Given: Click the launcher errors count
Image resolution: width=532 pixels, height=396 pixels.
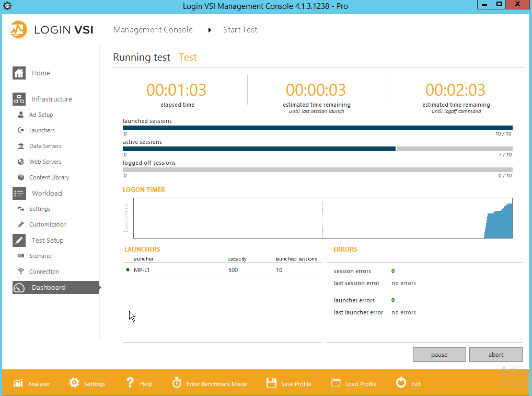Looking at the screenshot, I should pyautogui.click(x=393, y=300).
